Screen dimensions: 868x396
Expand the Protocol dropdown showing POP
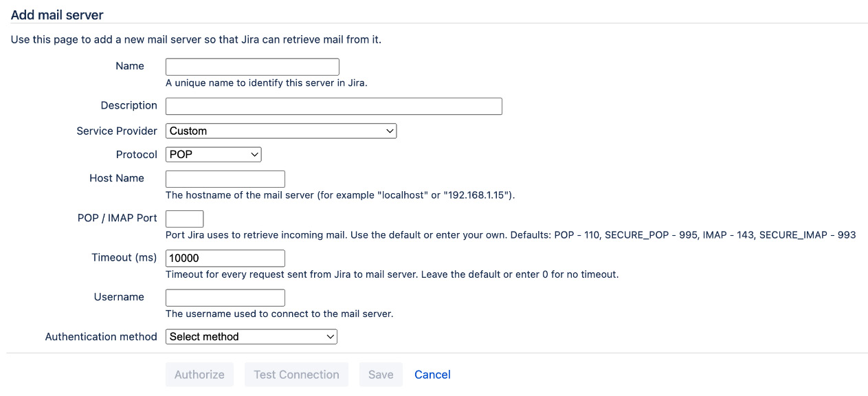click(x=213, y=154)
